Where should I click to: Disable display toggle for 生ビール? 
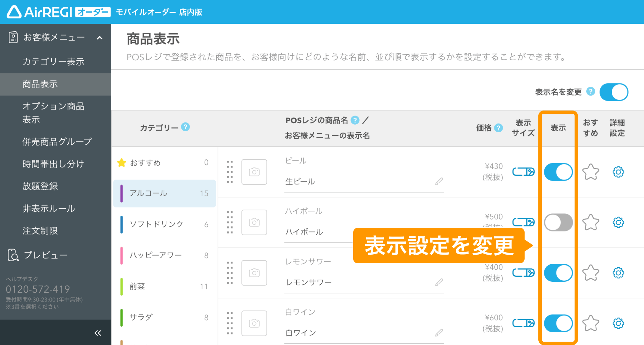(558, 172)
